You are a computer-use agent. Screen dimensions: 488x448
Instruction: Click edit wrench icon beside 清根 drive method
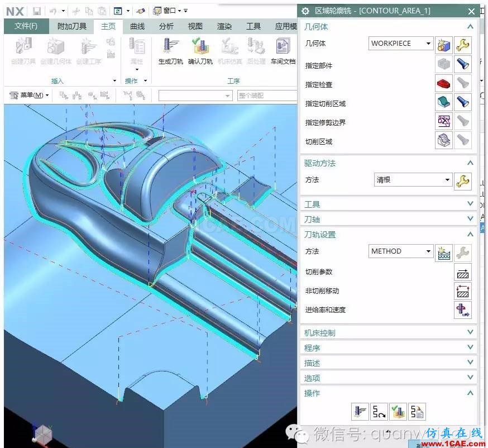(x=463, y=181)
